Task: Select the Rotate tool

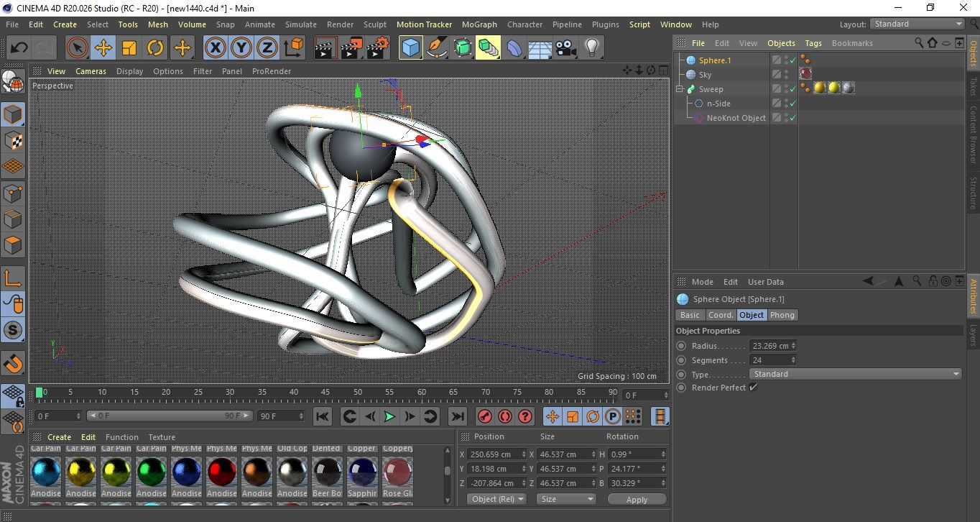Action: click(155, 48)
